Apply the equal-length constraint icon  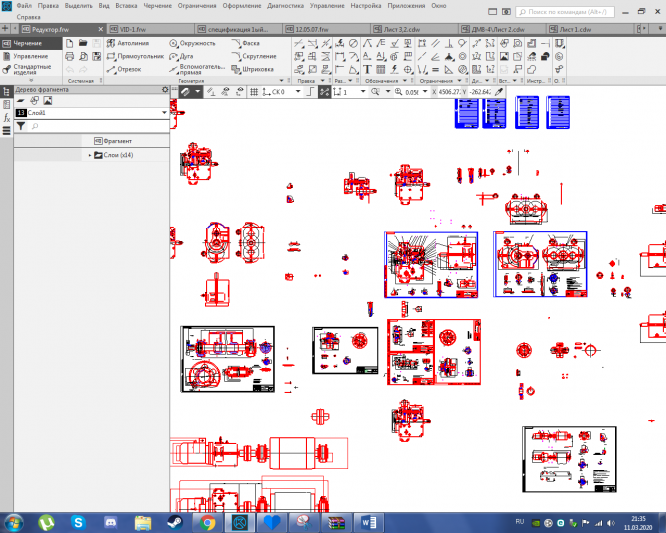point(435,69)
